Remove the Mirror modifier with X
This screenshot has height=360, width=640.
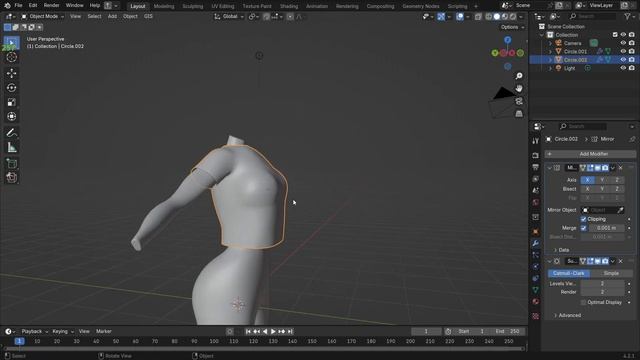[620, 168]
